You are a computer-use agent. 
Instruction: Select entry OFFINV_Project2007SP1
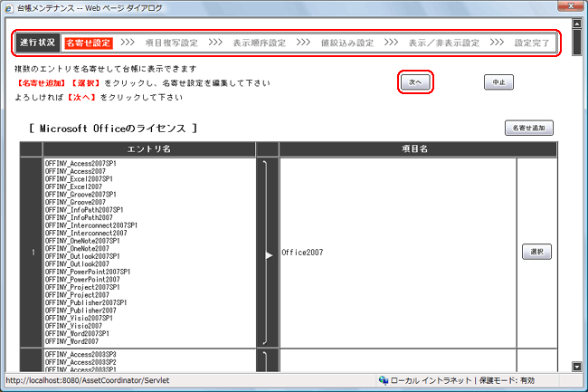coord(82,287)
